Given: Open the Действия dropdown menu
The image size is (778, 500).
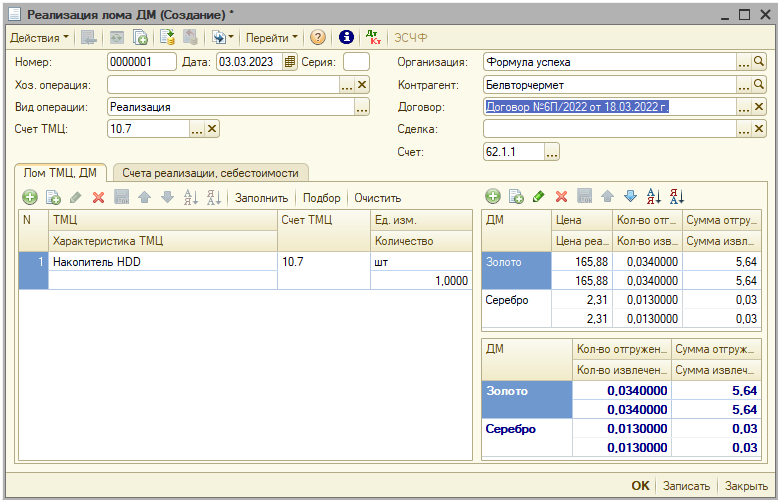Looking at the screenshot, I should (39, 37).
